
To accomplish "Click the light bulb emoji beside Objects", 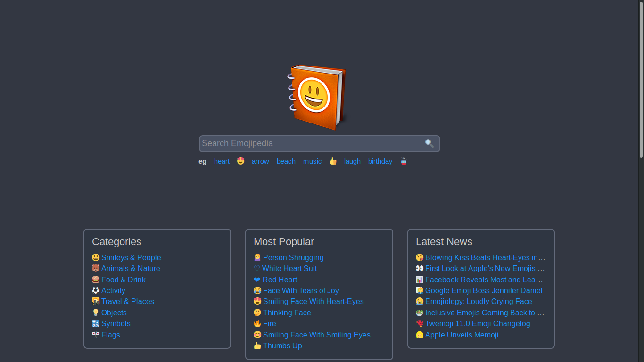I will point(96,313).
